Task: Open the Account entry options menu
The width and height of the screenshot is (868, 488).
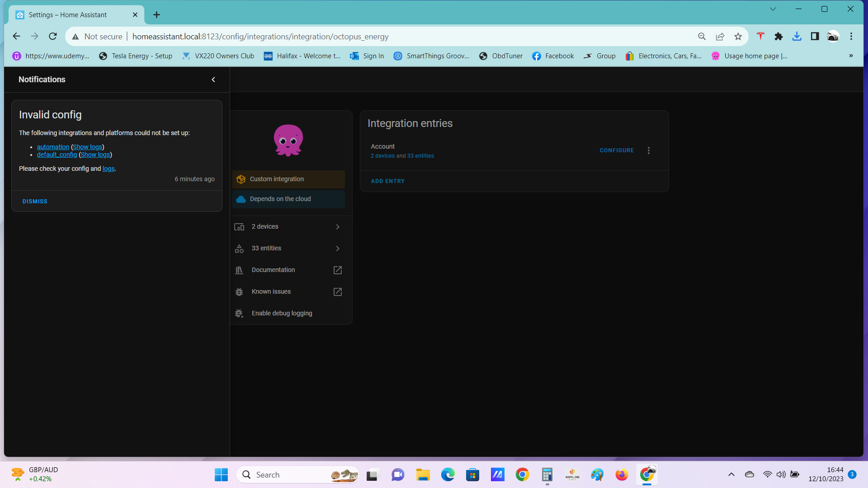Action: coord(649,150)
